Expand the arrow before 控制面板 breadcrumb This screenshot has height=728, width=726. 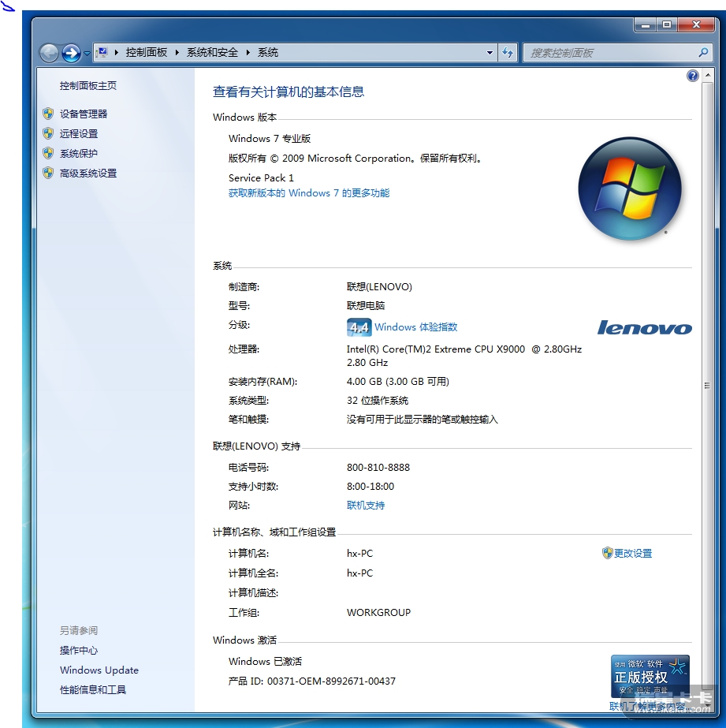117,53
